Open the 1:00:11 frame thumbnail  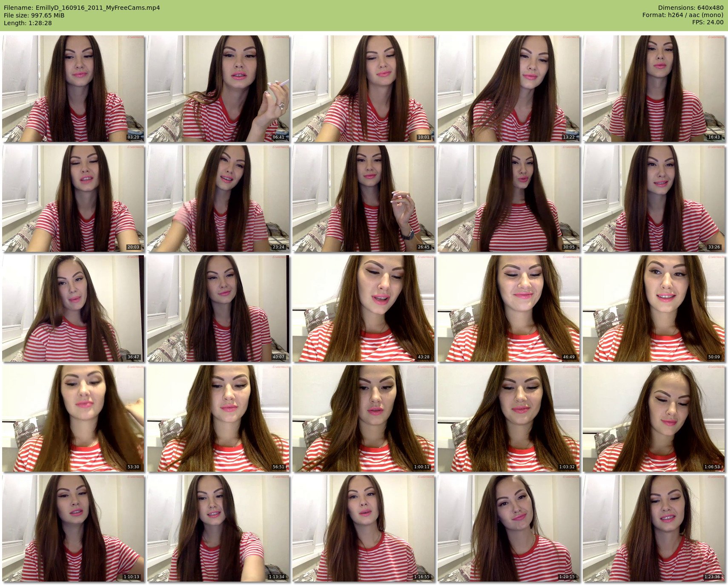(364, 418)
